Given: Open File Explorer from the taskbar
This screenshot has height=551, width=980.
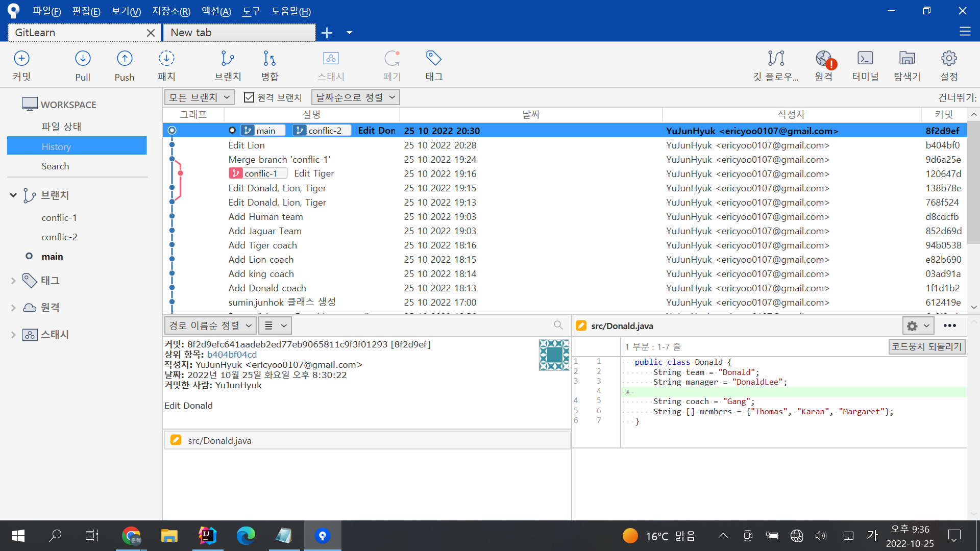Looking at the screenshot, I should click(169, 536).
